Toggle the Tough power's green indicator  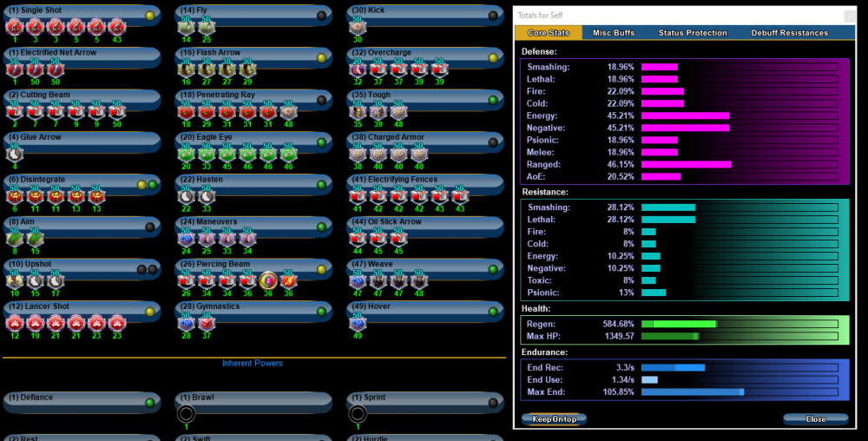tap(492, 100)
